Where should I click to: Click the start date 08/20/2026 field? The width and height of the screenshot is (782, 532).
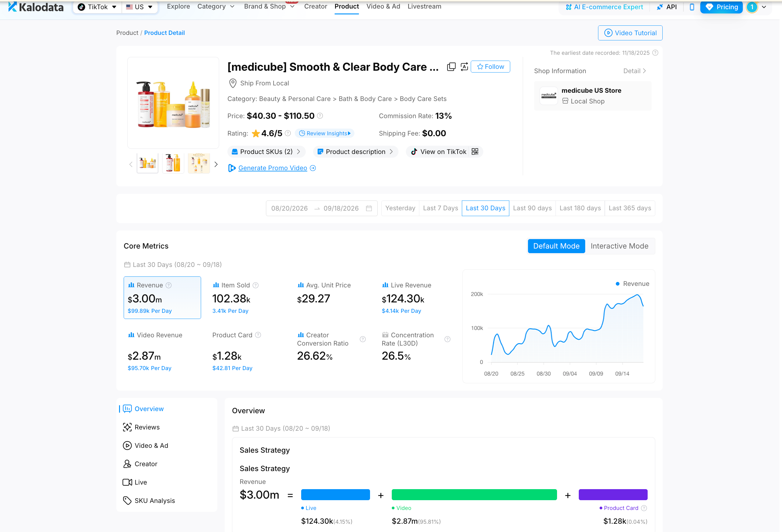[289, 208]
